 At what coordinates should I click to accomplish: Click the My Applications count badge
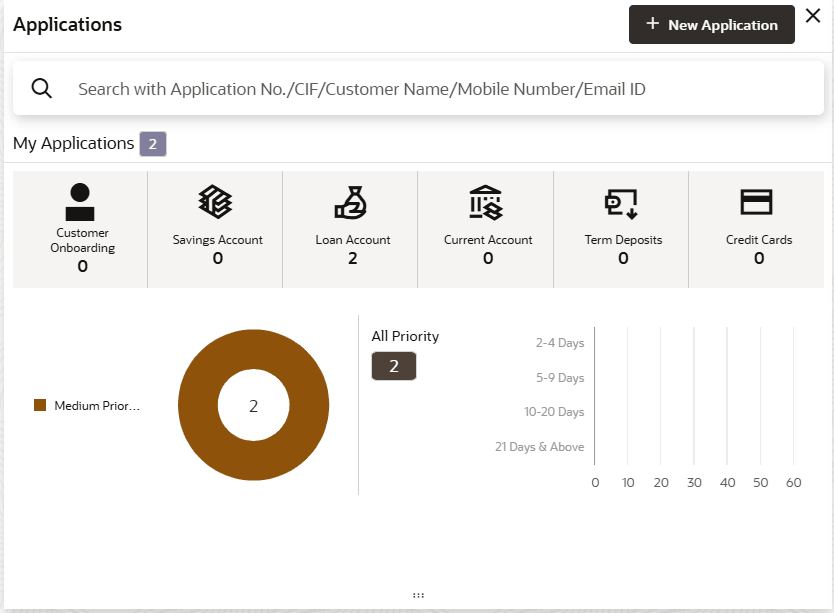tap(152, 144)
